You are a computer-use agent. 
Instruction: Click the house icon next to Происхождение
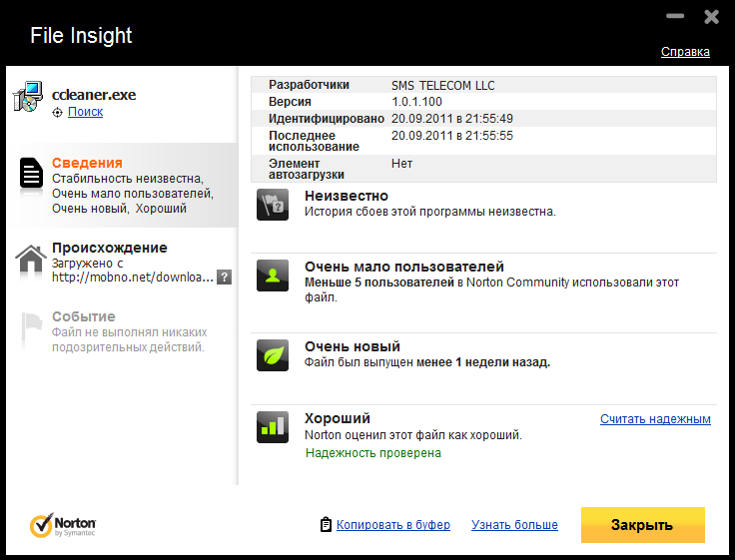31,259
